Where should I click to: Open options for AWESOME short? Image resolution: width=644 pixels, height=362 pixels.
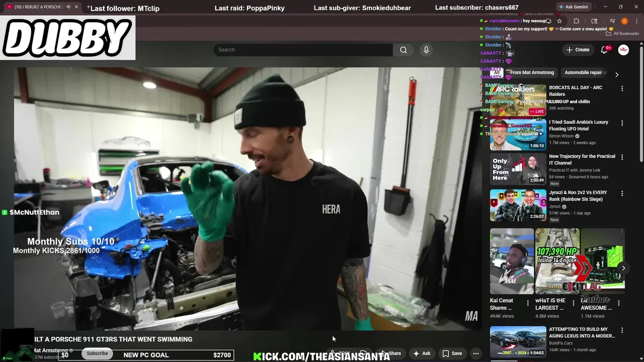619,303
